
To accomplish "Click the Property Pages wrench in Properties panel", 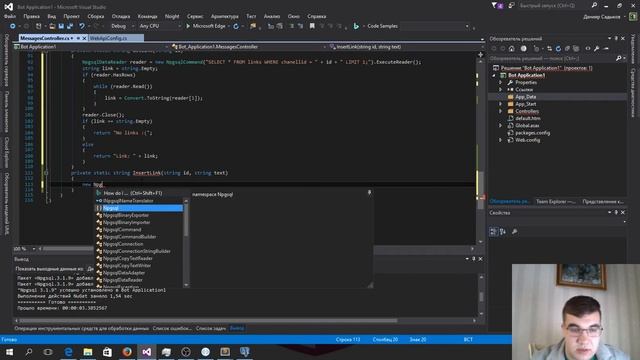I will (x=515, y=231).
